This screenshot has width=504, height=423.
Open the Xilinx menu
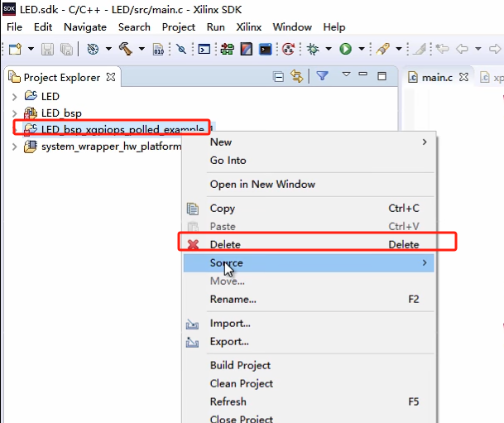click(249, 27)
